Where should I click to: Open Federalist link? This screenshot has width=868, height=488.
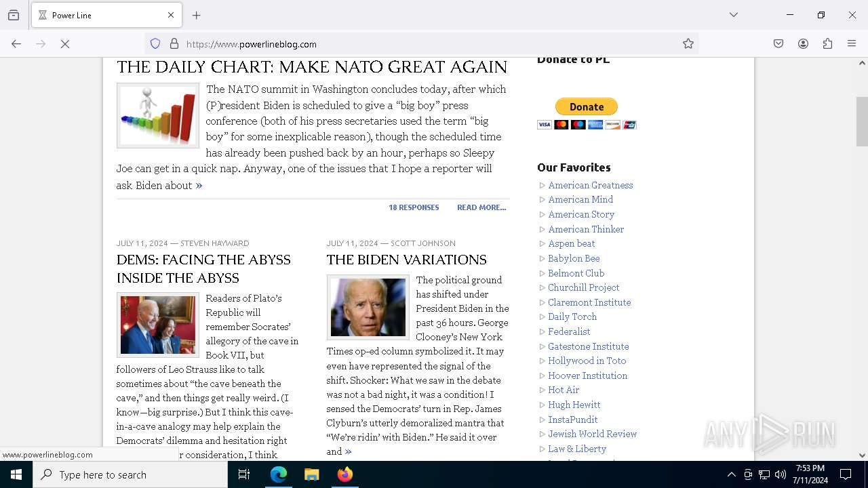point(569,331)
